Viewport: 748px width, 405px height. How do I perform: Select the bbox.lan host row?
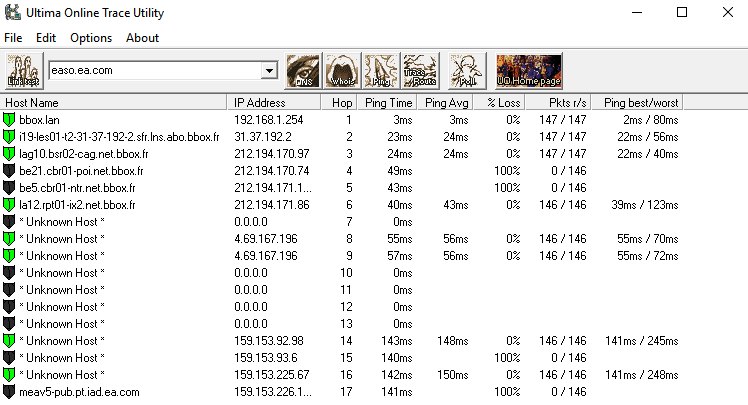pyautogui.click(x=39, y=120)
